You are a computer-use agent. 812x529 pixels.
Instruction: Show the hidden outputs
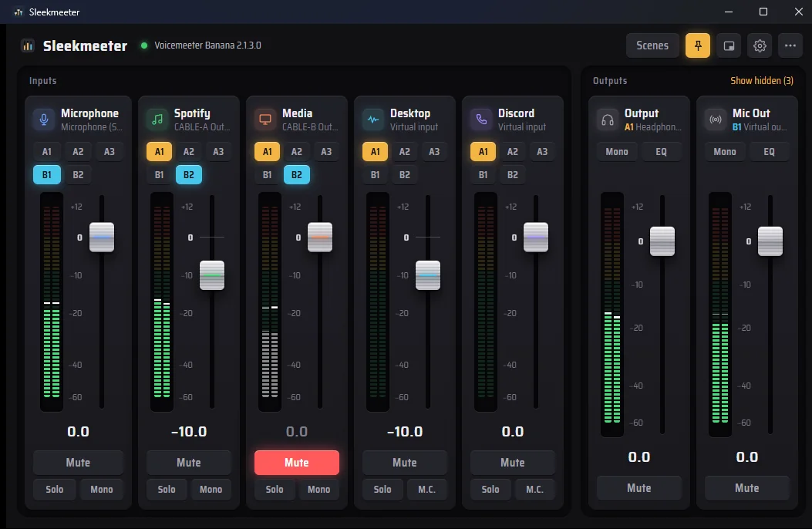click(762, 81)
